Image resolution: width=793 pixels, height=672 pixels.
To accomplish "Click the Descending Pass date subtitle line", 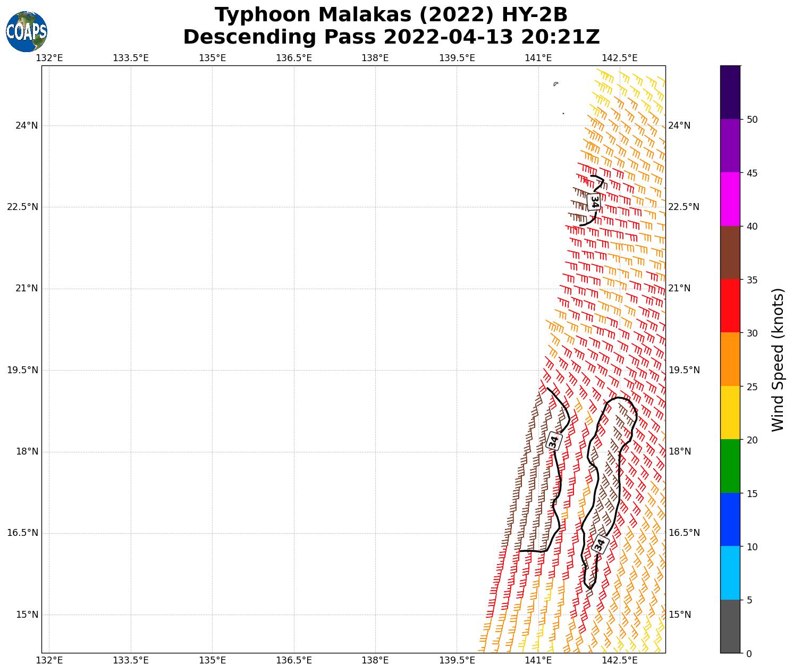I will click(391, 37).
